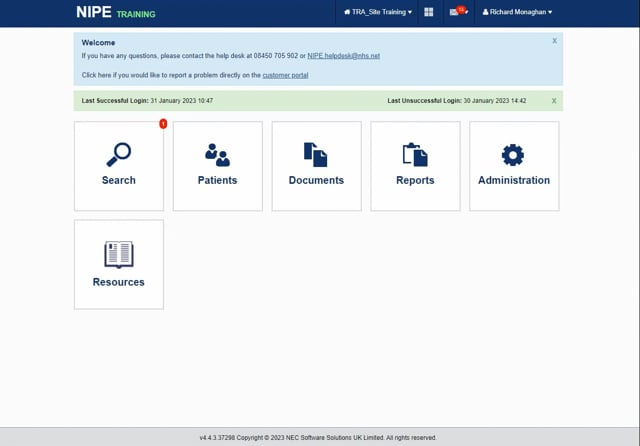640x446 pixels.
Task: Click the 'Last Successful Login:' label
Action: point(115,101)
